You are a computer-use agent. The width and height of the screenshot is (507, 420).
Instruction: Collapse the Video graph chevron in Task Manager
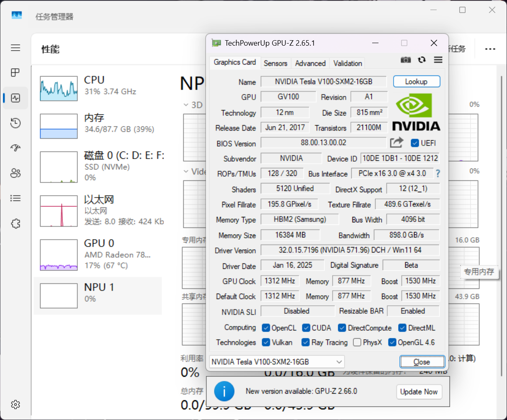(x=186, y=171)
